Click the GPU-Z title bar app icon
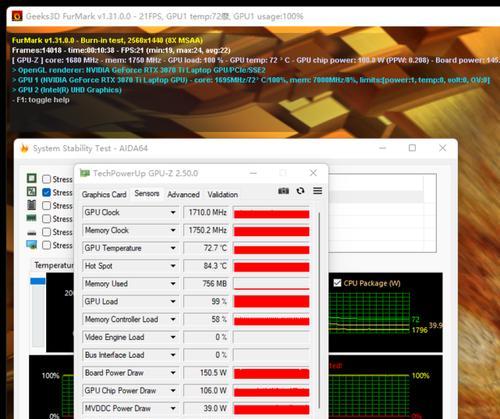The height and width of the screenshot is (419, 500). click(85, 173)
